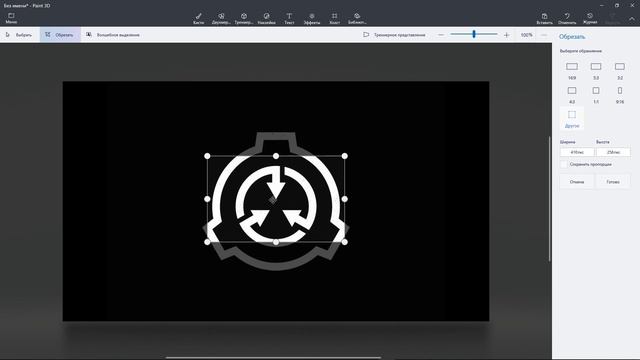Select the Текст (Text) tool
Viewport: 640px width, 360px height.
pos(289,18)
